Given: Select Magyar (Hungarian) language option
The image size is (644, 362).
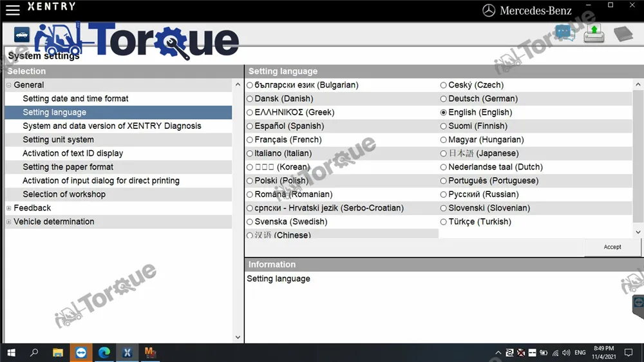Looking at the screenshot, I should 443,140.
